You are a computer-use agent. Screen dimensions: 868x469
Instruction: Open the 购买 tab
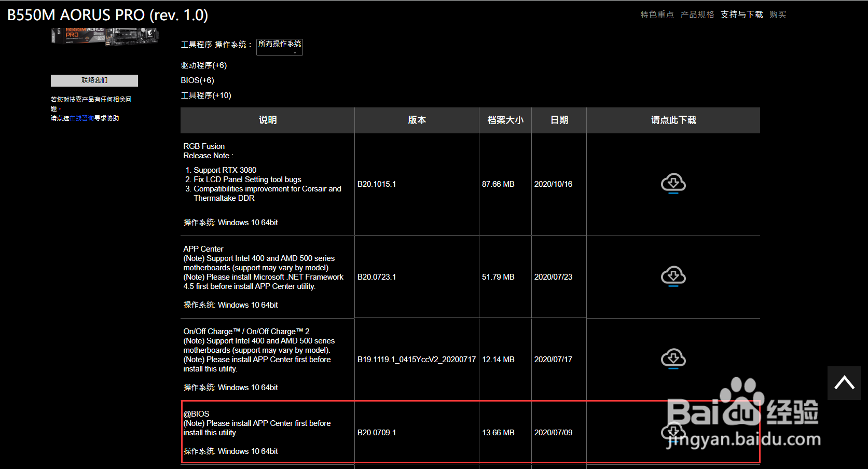tap(778, 15)
